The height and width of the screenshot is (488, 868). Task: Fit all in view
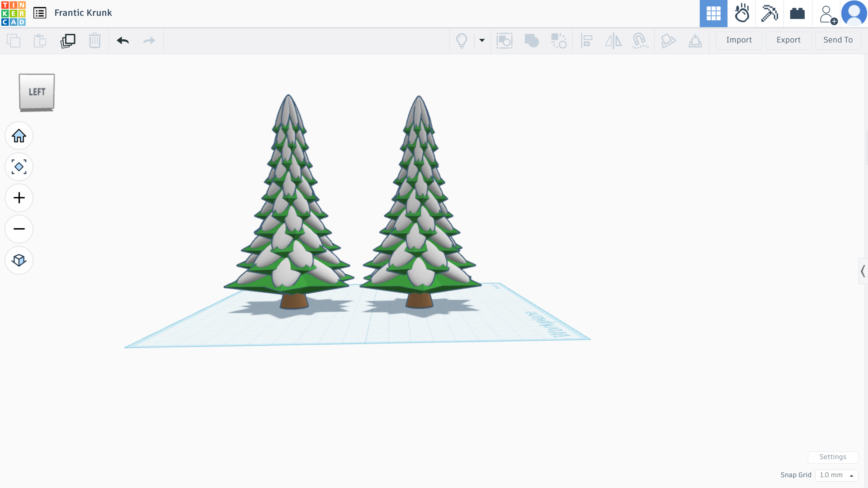point(19,167)
